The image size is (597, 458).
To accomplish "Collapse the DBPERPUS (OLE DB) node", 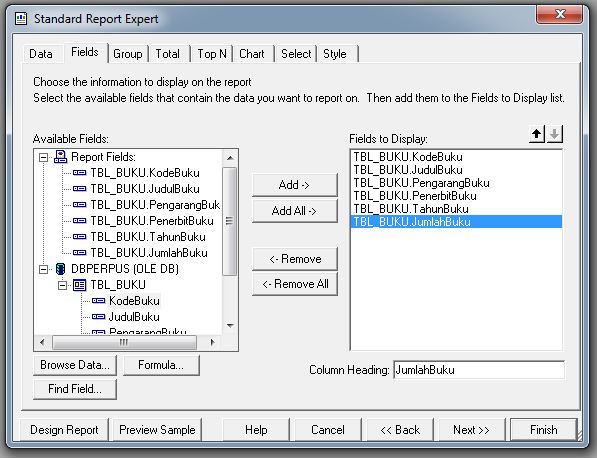I will click(44, 269).
